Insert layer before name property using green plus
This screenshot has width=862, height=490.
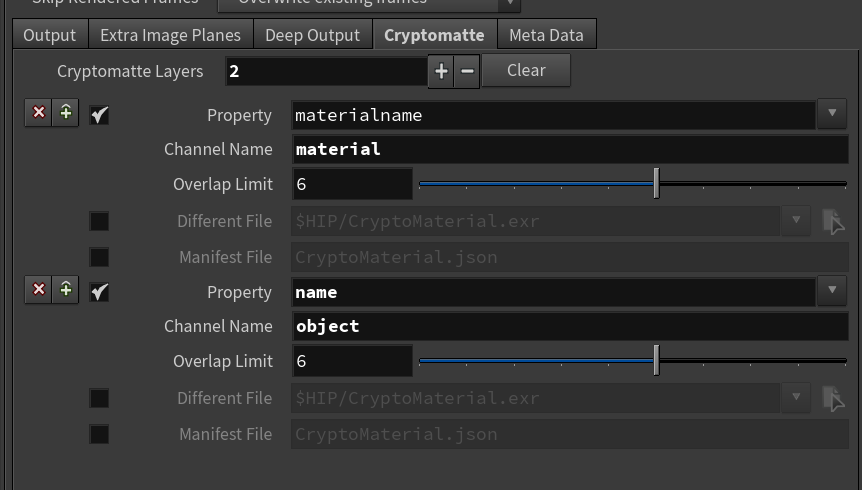coord(65,289)
